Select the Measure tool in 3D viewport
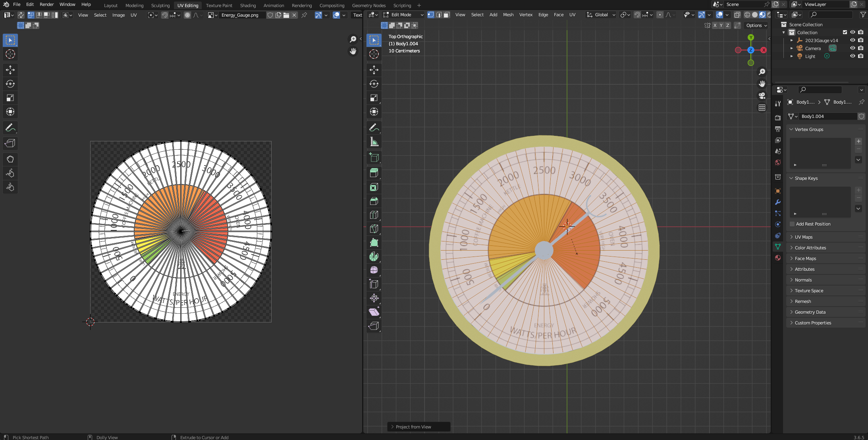868x440 pixels. tap(374, 141)
